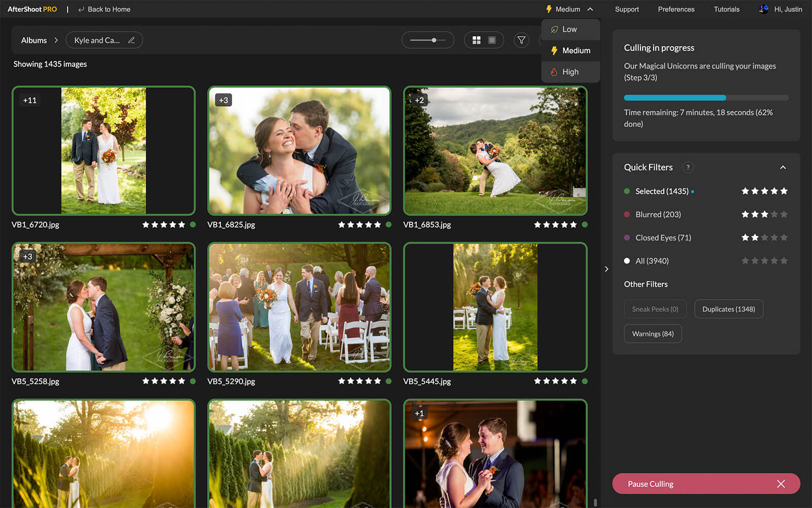Open the VB1_6825.jpg thumbnail

pyautogui.click(x=299, y=151)
